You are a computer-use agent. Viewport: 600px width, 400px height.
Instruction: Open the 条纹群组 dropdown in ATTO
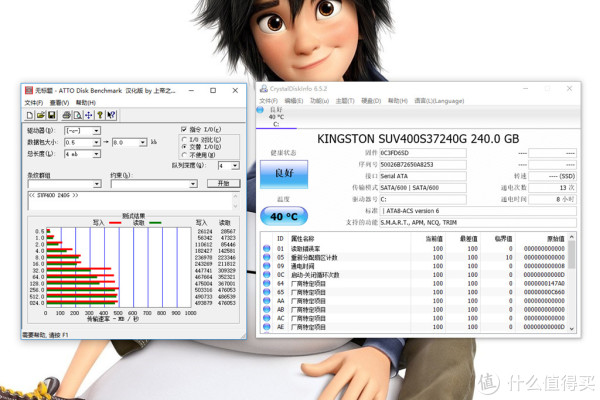(97, 184)
